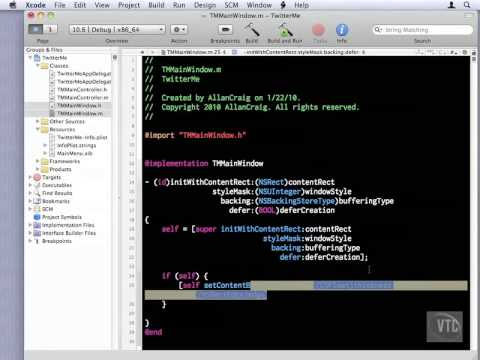Click the Find Results magnifier icon

pyautogui.click(x=37, y=193)
